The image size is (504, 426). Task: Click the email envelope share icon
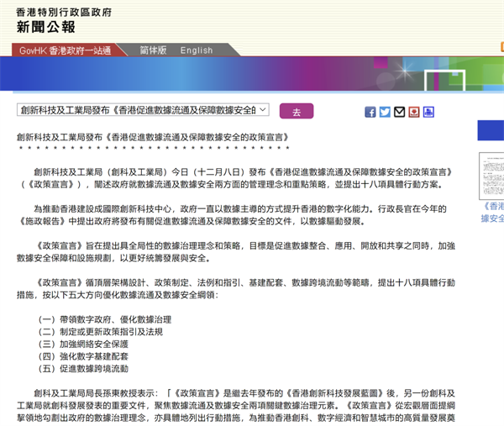coord(399,112)
